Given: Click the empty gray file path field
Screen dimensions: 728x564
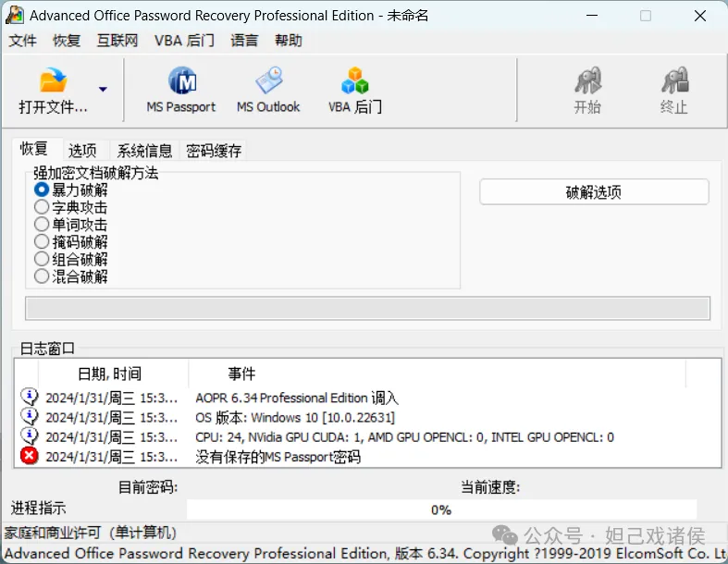Looking at the screenshot, I should (368, 309).
